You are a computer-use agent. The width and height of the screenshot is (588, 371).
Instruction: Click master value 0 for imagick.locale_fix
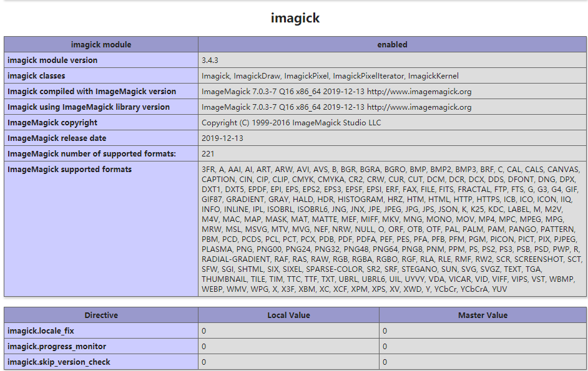click(385, 331)
